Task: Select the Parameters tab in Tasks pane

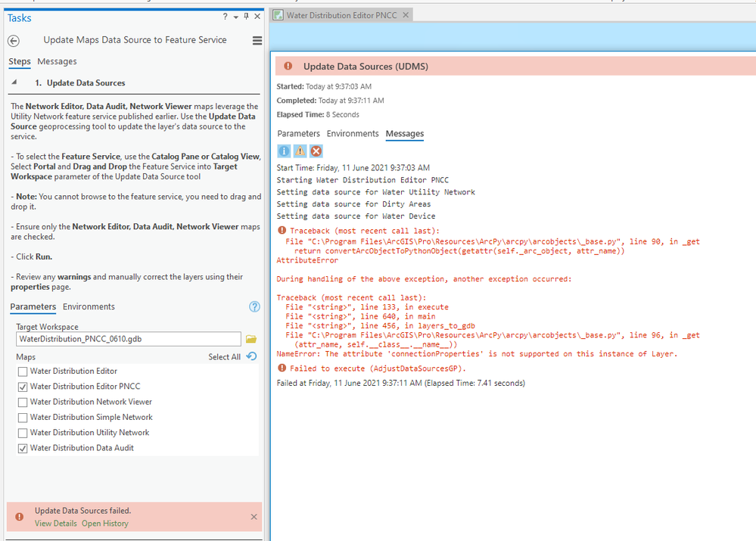Action: 33,306
